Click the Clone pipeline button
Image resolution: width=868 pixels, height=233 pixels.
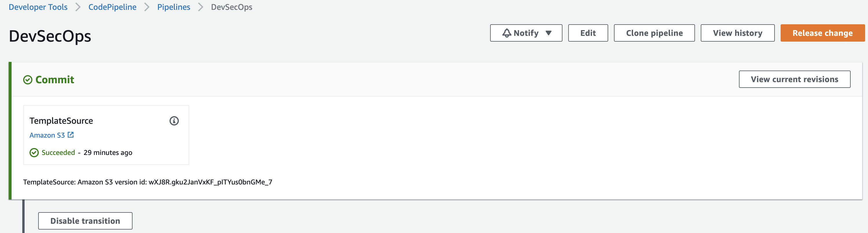pos(654,33)
